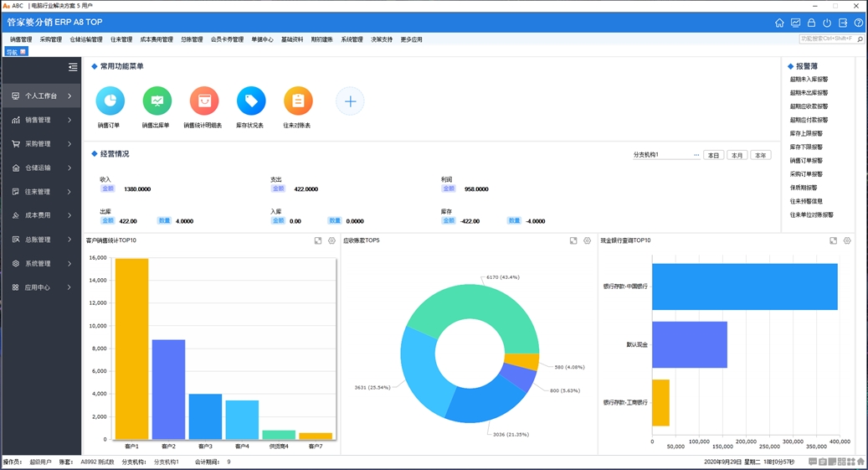The height and width of the screenshot is (470, 868).
Task: Switch period filter to 本月
Action: 737,155
